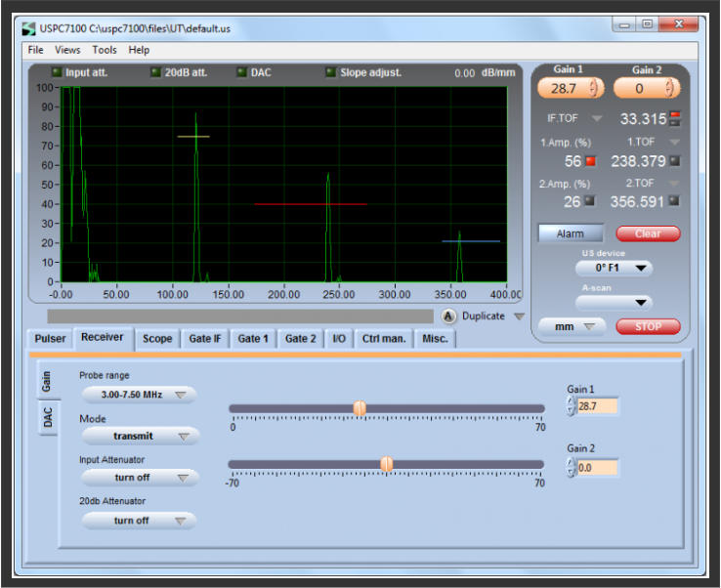
Task: Click the Gain 1 slider handle
Action: [x=360, y=408]
